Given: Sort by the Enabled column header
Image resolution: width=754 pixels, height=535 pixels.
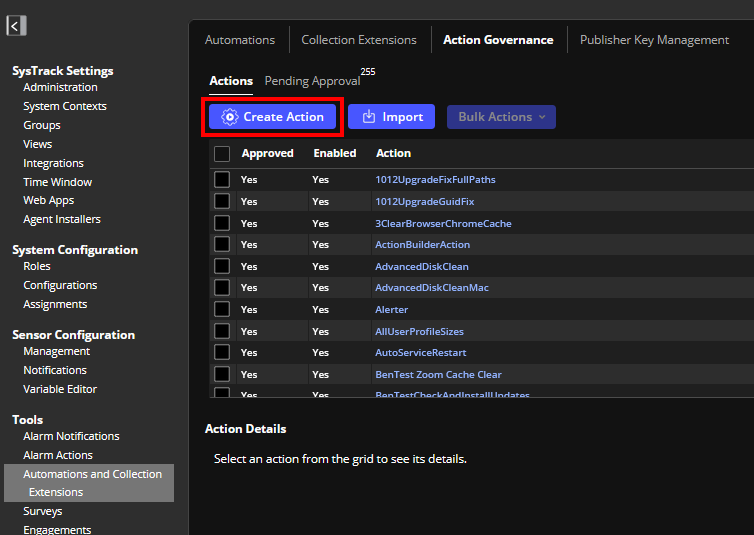Looking at the screenshot, I should 334,154.
